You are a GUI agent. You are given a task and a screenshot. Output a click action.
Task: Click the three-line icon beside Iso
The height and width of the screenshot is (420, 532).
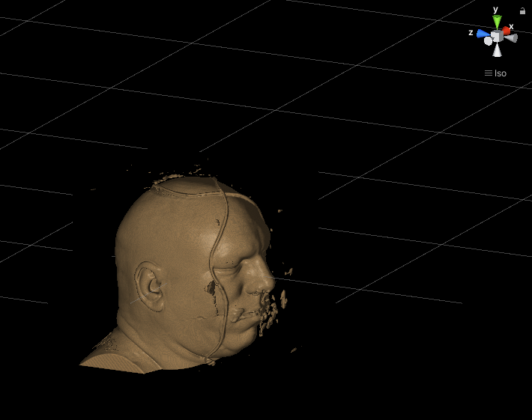488,73
